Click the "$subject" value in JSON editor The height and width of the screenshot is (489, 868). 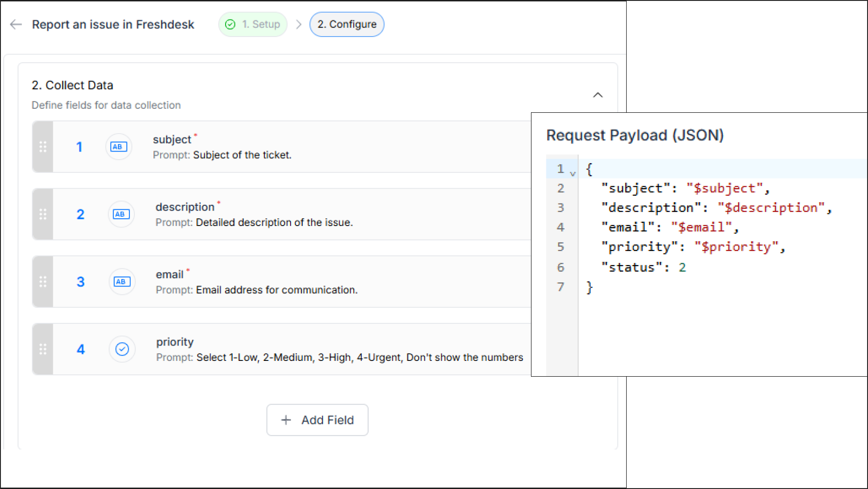(724, 188)
